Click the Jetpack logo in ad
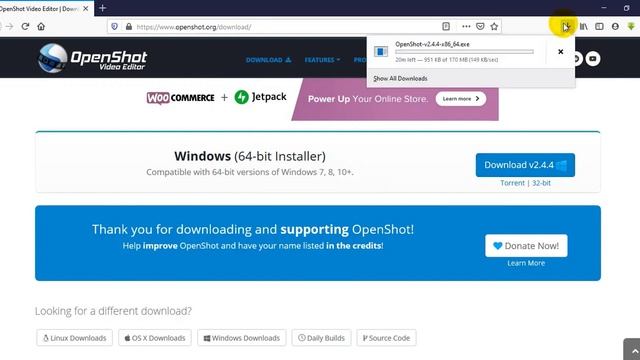 coord(260,97)
